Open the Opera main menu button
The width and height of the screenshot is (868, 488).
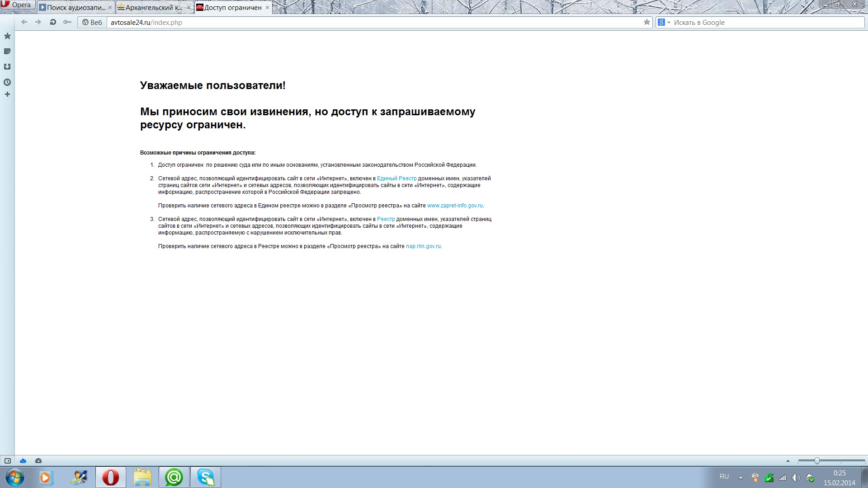(17, 5)
